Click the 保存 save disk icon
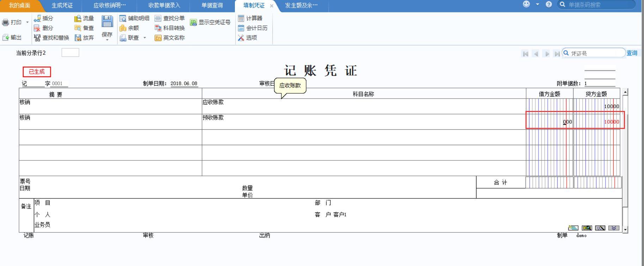Viewport: 644px width, 266px height. (107, 21)
